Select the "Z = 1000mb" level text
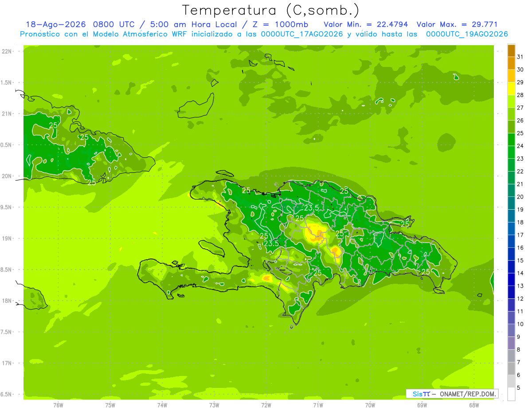Screen dimensions: 532x411 279,24
